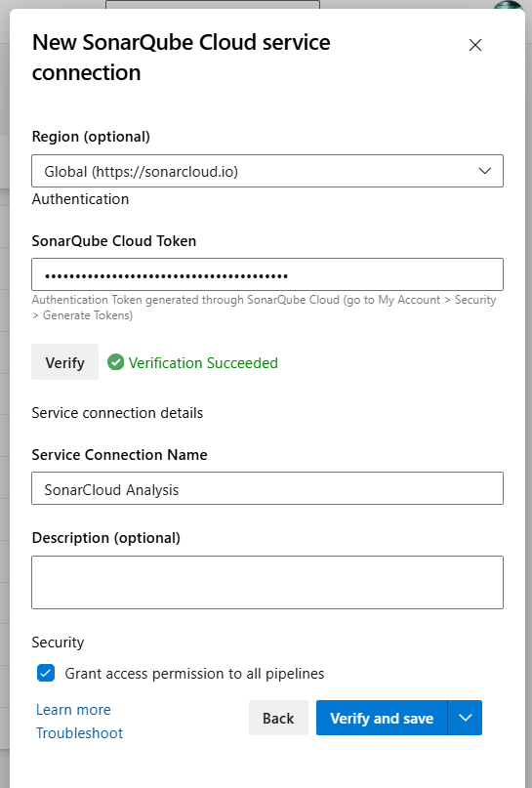The height and width of the screenshot is (788, 532).
Task: Click the Region (optional) label
Action: point(91,137)
